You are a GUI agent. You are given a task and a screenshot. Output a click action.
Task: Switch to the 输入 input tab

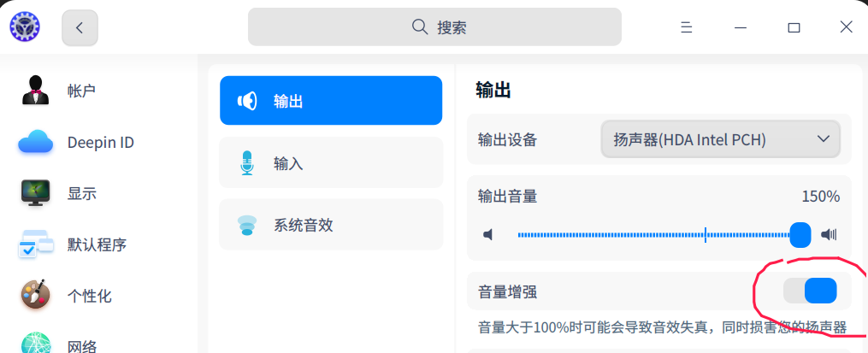point(331,162)
